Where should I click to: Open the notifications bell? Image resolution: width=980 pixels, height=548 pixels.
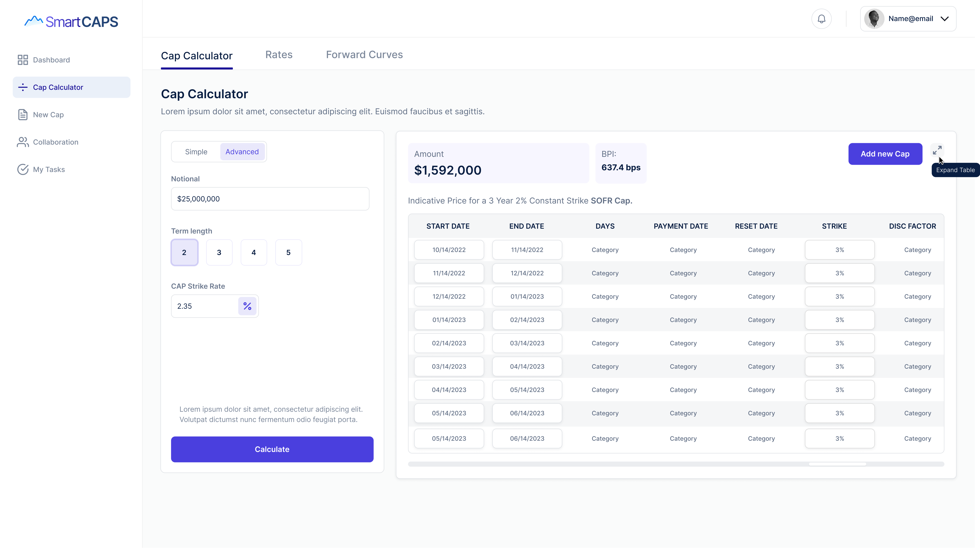click(x=821, y=19)
